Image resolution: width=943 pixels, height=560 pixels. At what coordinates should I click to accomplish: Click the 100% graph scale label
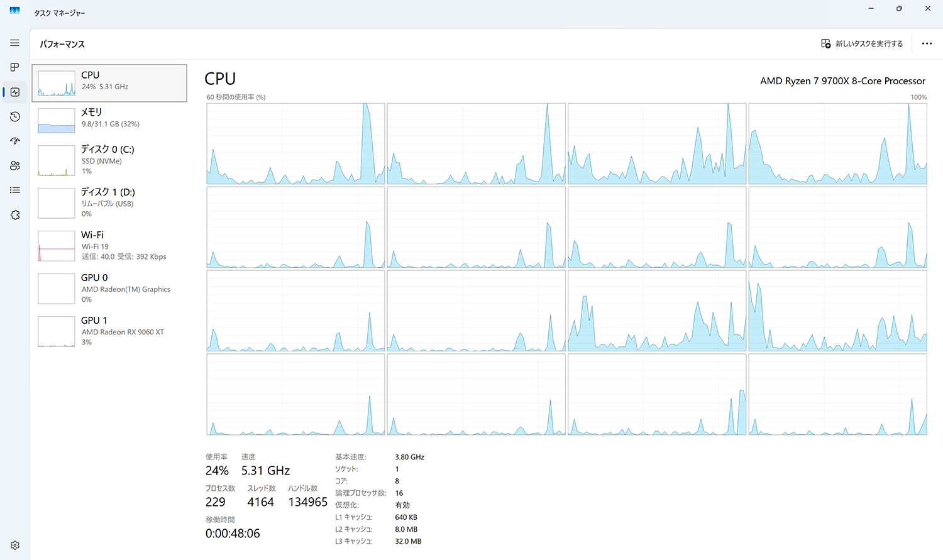(918, 97)
